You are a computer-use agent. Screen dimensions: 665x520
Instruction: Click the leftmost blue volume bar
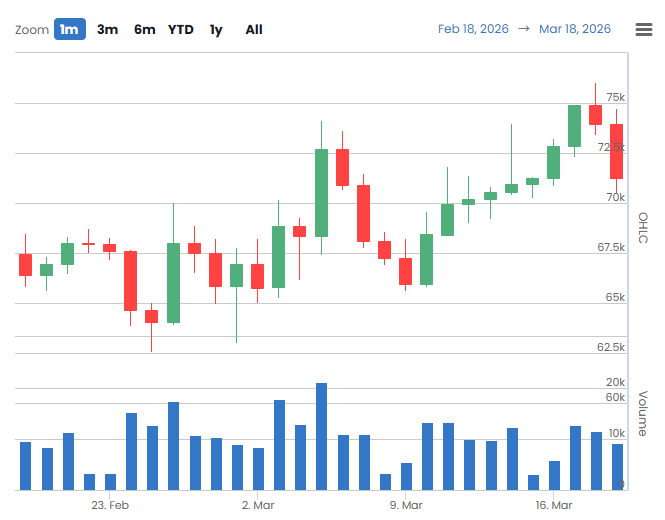[25, 465]
